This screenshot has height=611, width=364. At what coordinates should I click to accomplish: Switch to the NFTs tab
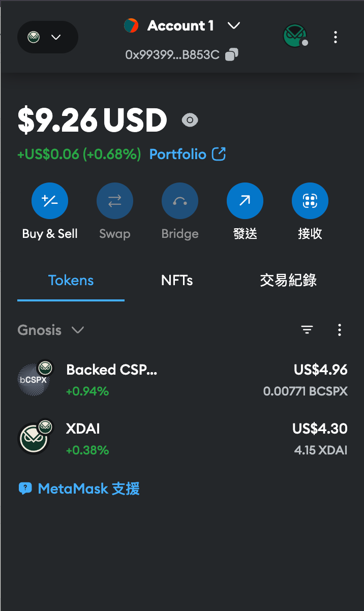coord(176,280)
